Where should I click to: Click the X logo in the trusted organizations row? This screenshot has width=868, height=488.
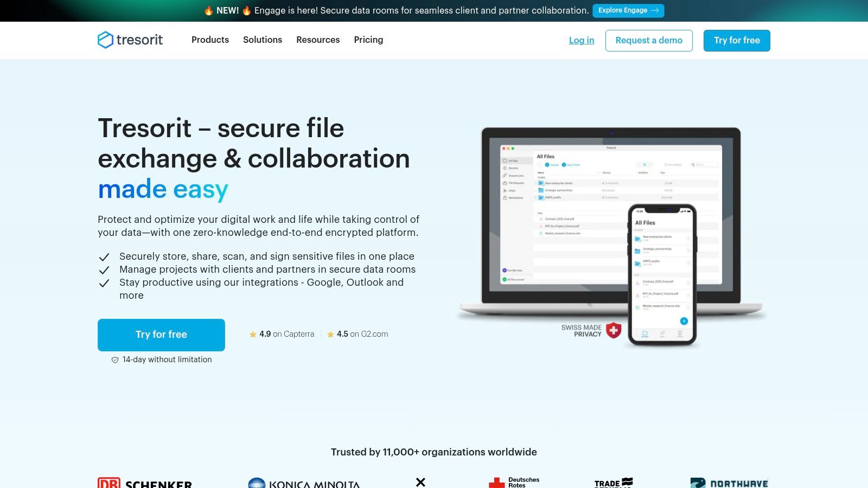tap(420, 482)
